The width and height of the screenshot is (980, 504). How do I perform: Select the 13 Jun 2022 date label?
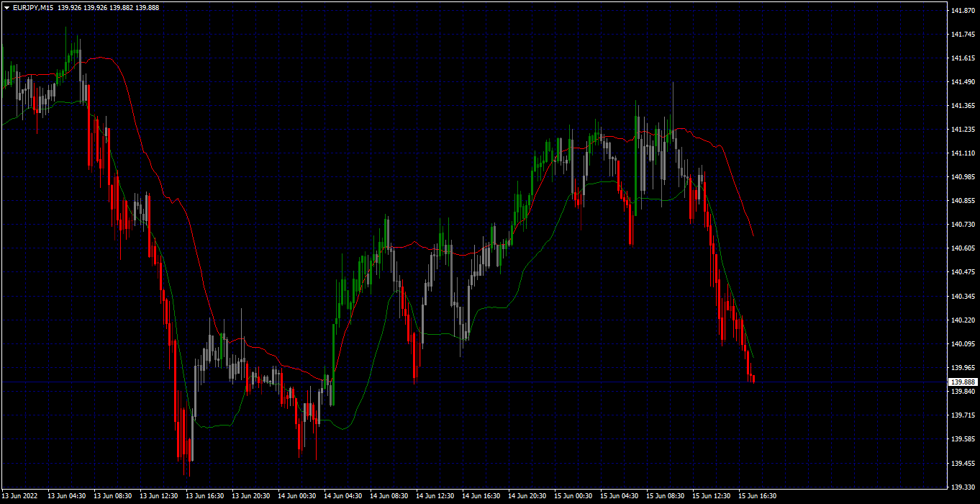20,496
